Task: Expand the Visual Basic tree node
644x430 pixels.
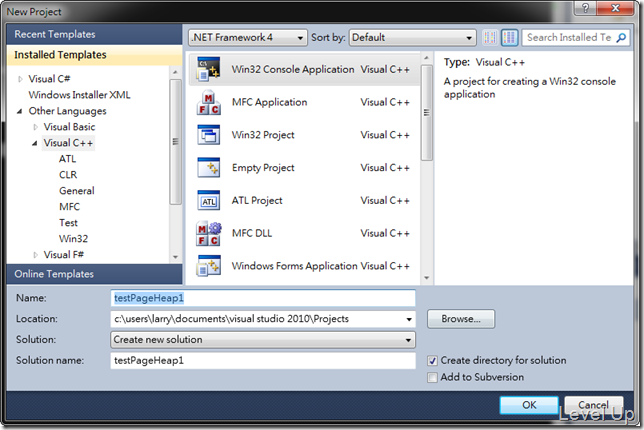Action: click(35, 127)
